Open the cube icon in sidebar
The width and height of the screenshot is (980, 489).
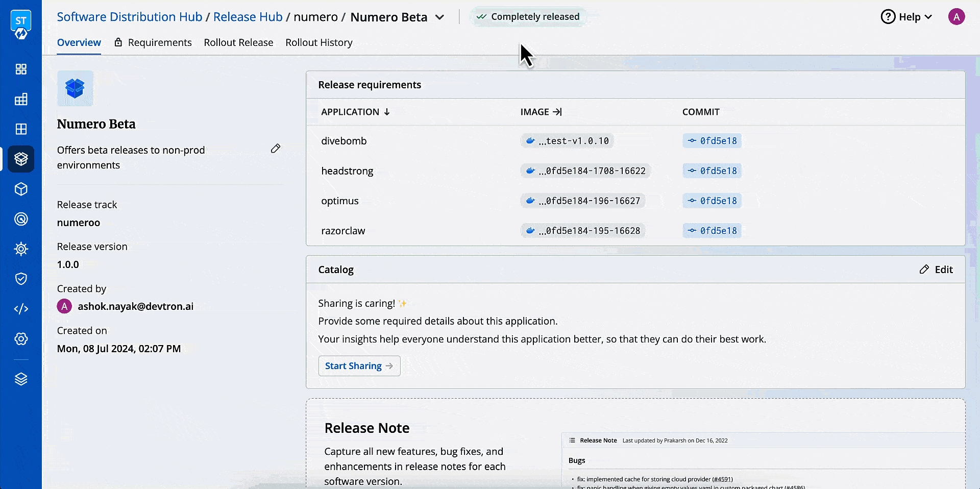(x=21, y=189)
